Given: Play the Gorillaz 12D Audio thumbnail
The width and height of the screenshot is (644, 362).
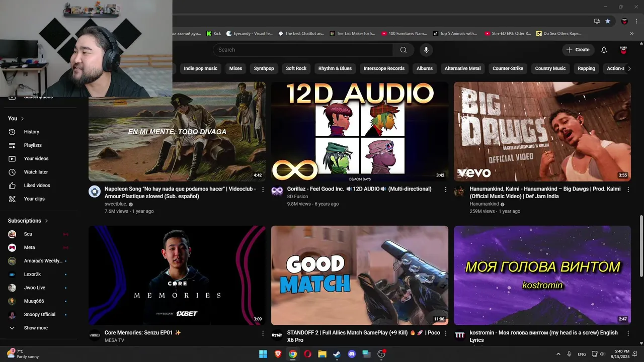Looking at the screenshot, I should click(x=360, y=132).
